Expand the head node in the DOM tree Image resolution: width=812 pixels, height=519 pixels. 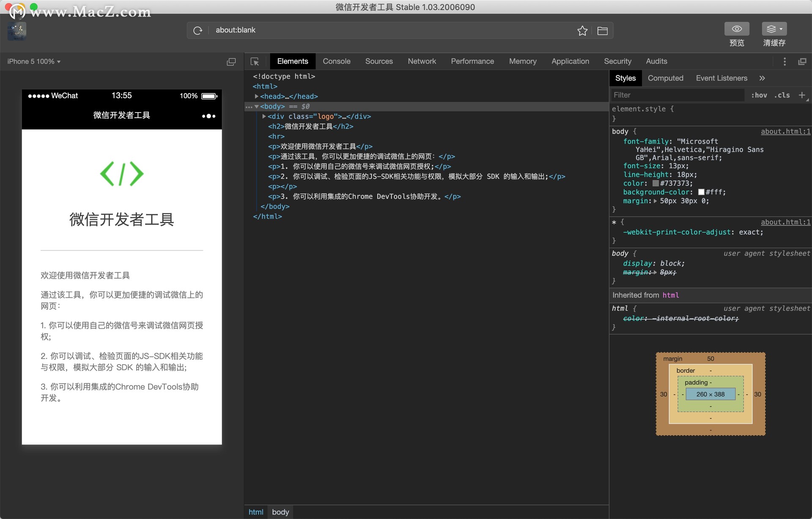click(256, 96)
